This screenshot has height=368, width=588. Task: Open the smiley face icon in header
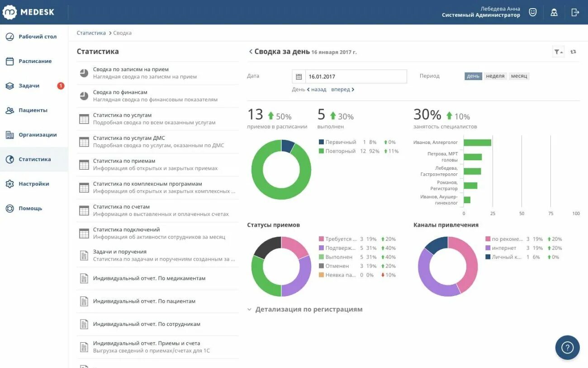533,12
